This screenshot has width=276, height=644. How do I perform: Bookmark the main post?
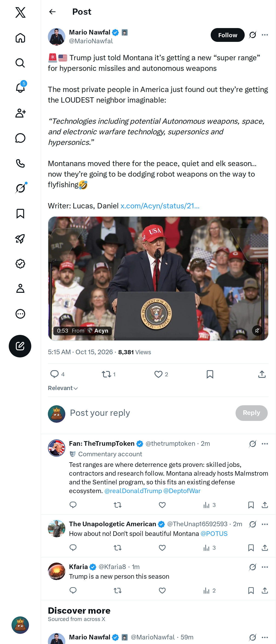click(210, 374)
